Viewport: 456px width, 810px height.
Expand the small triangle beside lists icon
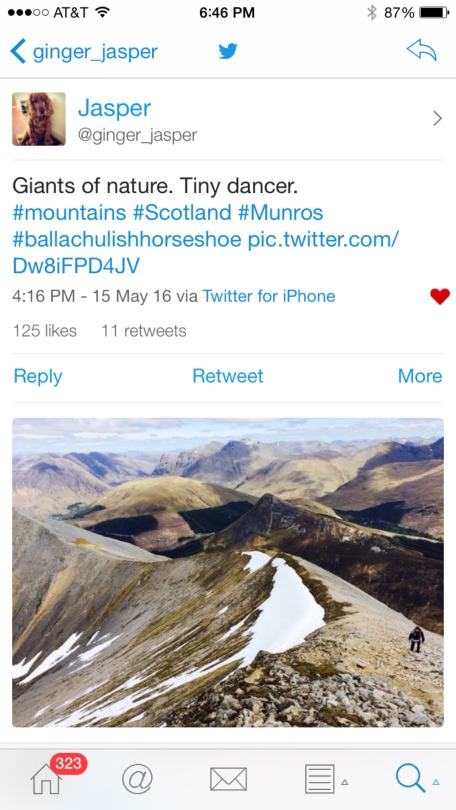coord(344,783)
